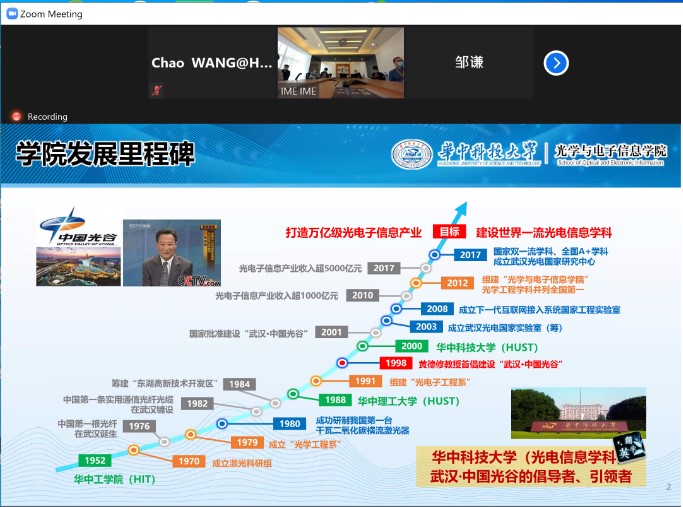Click the red Recording indicator dot
Viewport: 683px width, 507px height.
17,116
